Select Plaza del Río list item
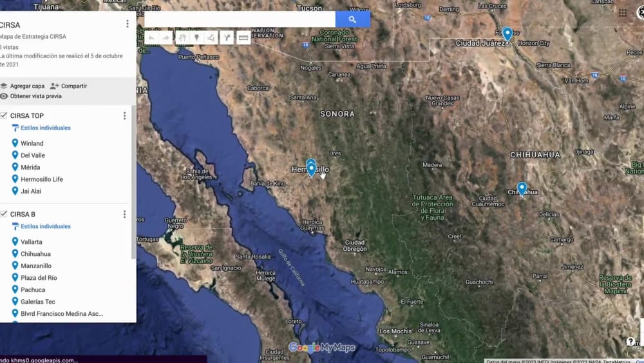 point(39,278)
